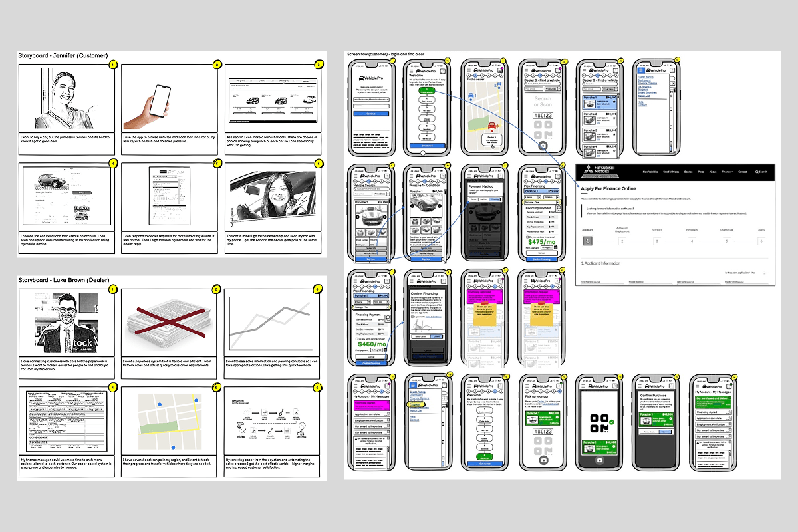The height and width of the screenshot is (532, 798).
Task: Open the Package - One dropdown
Action: coord(542,202)
